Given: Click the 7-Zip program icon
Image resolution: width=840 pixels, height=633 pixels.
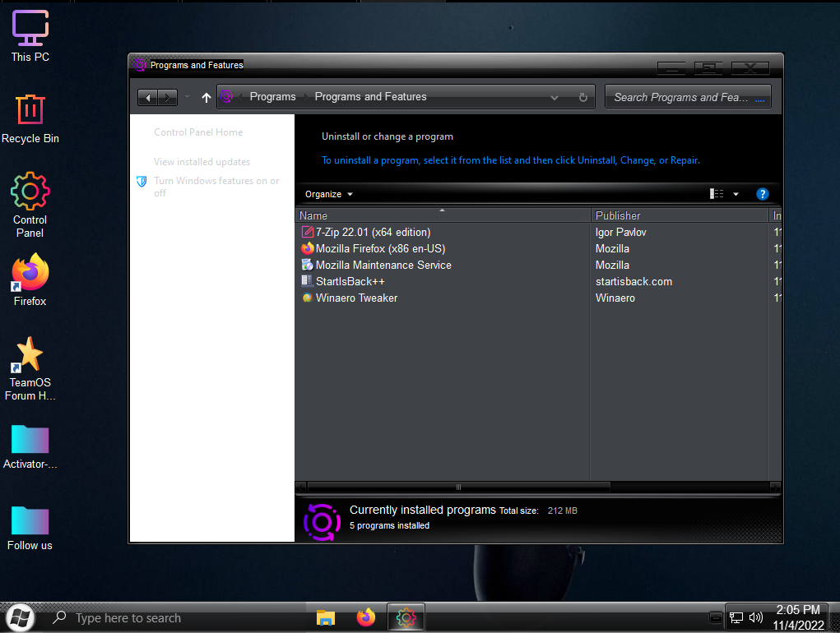Looking at the screenshot, I should 307,232.
